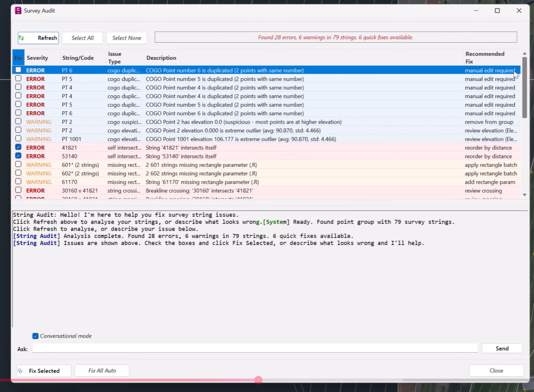Click the 'Analysis complete' line in chat log
534x392 pixels.
click(183, 236)
